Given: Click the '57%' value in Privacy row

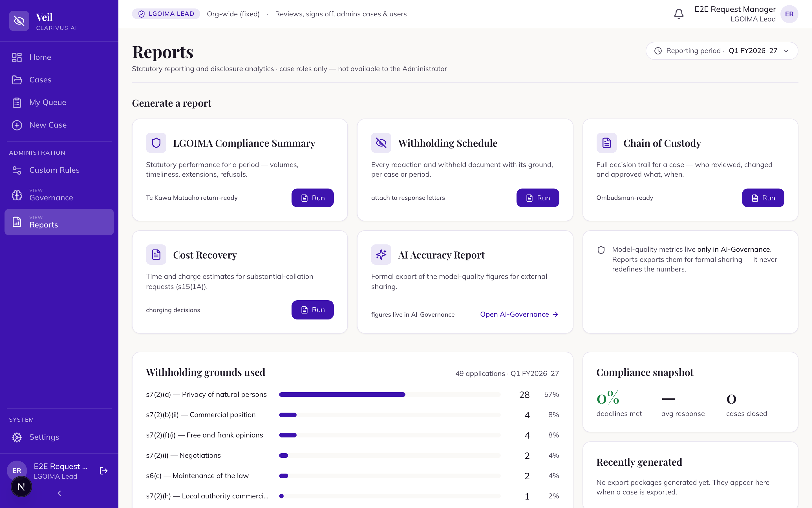Looking at the screenshot, I should (x=551, y=395).
